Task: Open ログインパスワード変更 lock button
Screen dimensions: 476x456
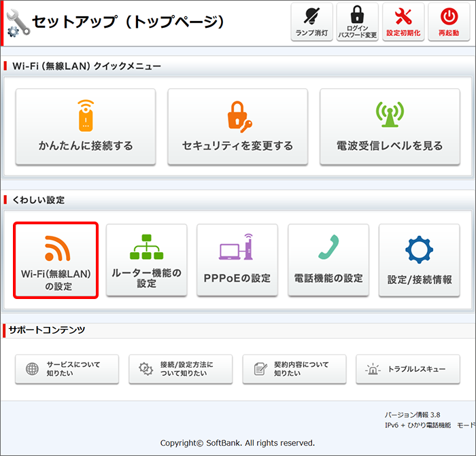Action: pyautogui.click(x=357, y=22)
